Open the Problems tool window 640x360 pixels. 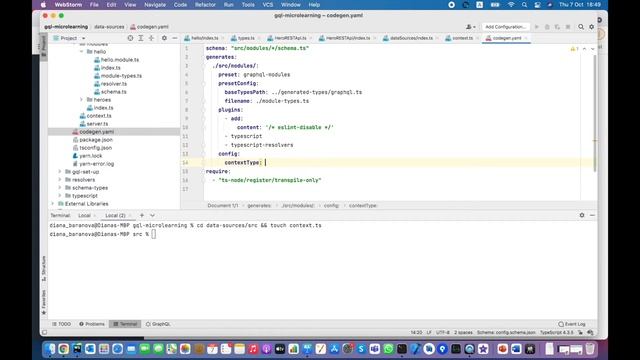coord(92,324)
